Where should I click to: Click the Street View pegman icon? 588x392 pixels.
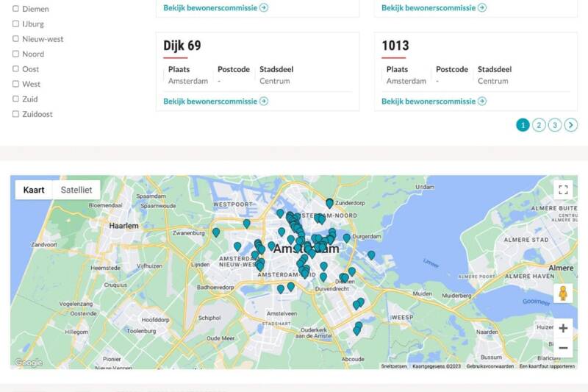pyautogui.click(x=563, y=293)
